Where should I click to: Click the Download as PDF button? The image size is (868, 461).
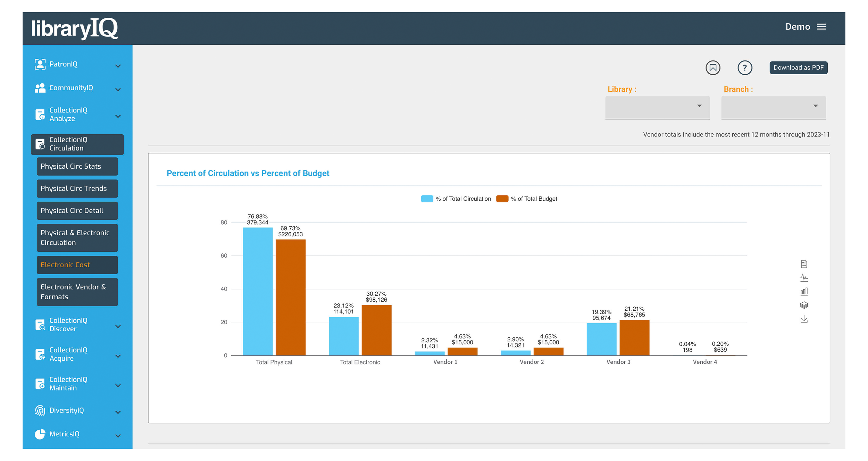pos(798,68)
